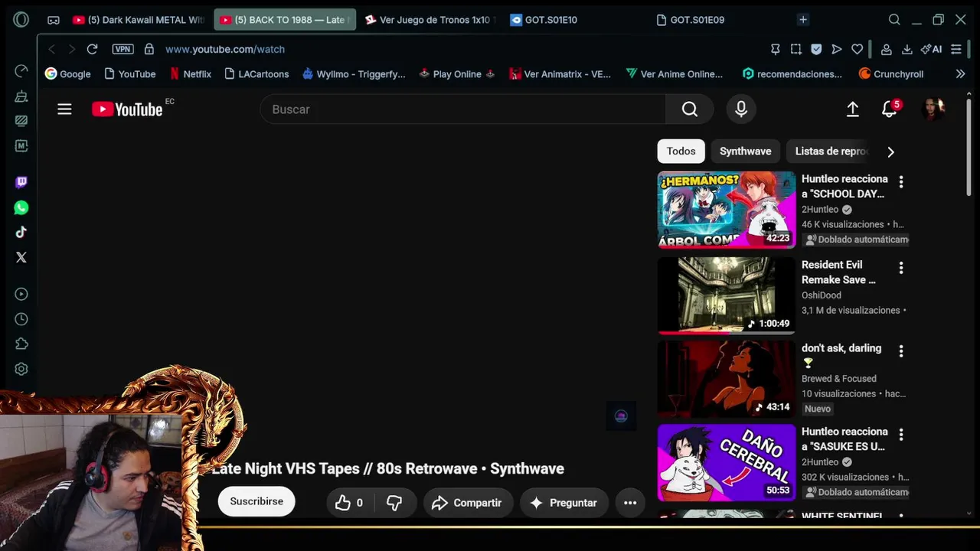Click the Preguntar button
This screenshot has height=551, width=980.
coord(564,503)
